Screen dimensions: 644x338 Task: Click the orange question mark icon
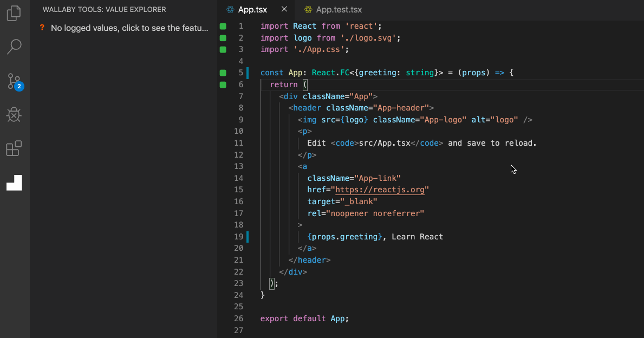(42, 28)
